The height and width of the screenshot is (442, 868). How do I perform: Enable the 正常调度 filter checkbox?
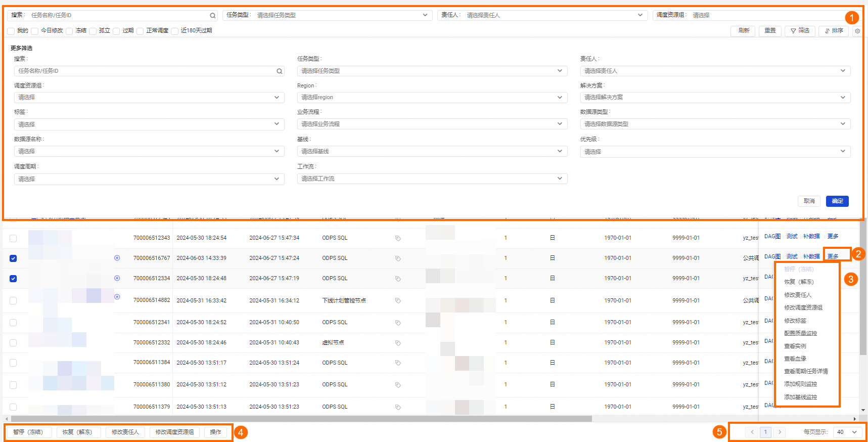140,31
